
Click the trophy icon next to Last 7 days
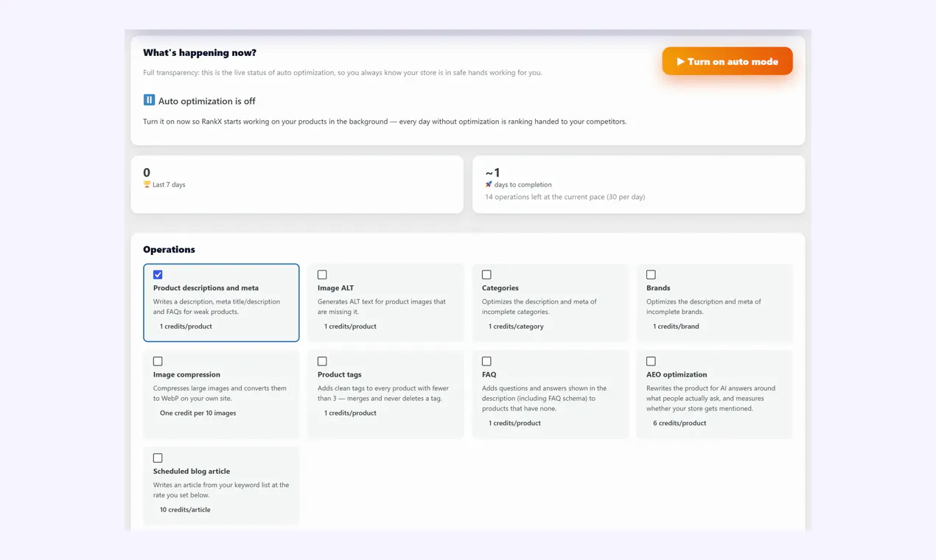(147, 185)
